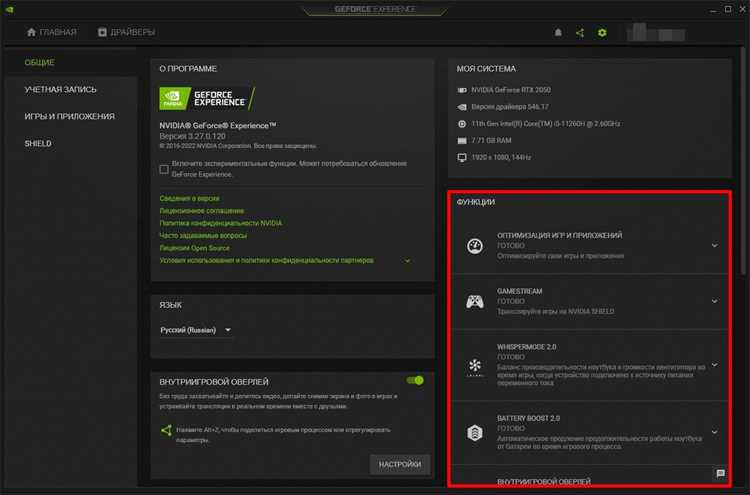Click the Версия 3.27.0.120 text
The width and height of the screenshot is (750, 495).
coord(192,136)
